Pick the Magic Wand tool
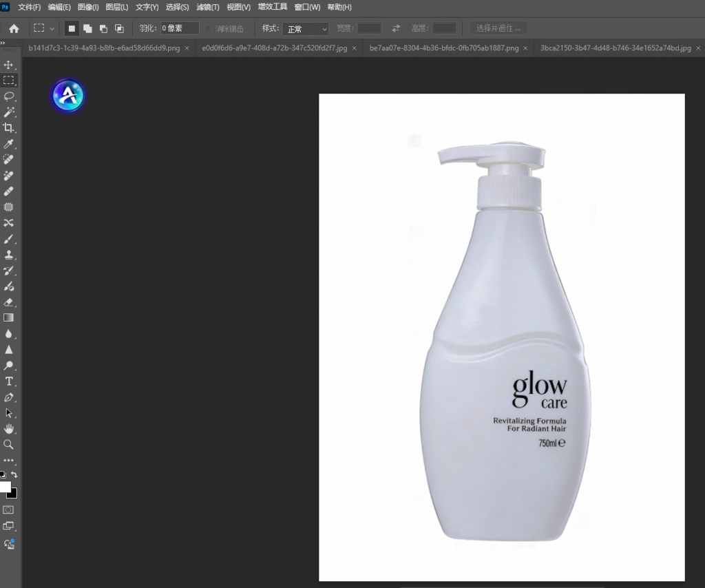The height and width of the screenshot is (588, 705). click(9, 112)
